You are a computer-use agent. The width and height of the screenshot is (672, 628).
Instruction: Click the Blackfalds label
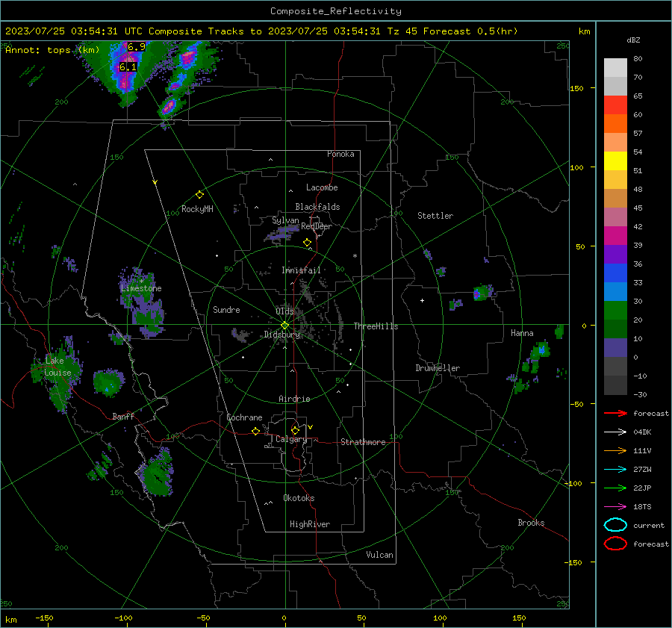tap(317, 207)
